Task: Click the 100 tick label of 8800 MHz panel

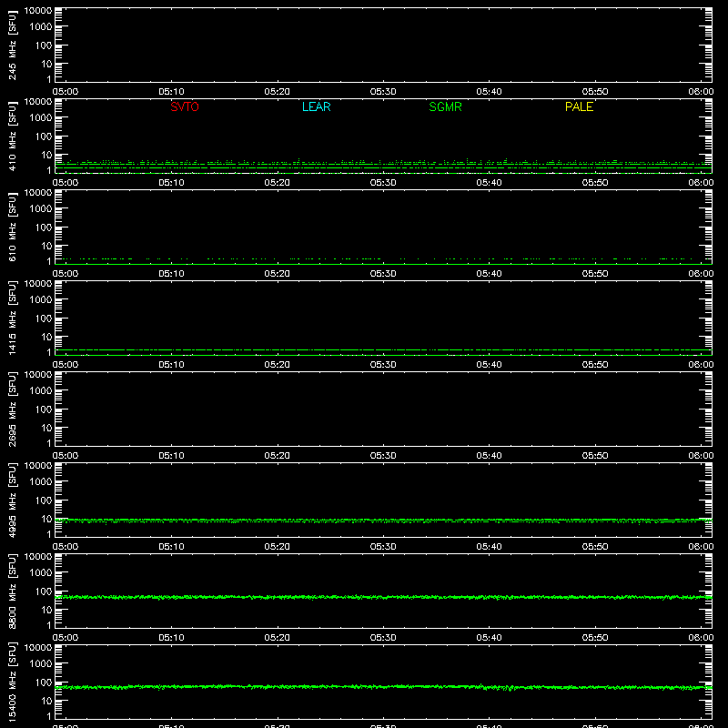Action: coord(44,591)
